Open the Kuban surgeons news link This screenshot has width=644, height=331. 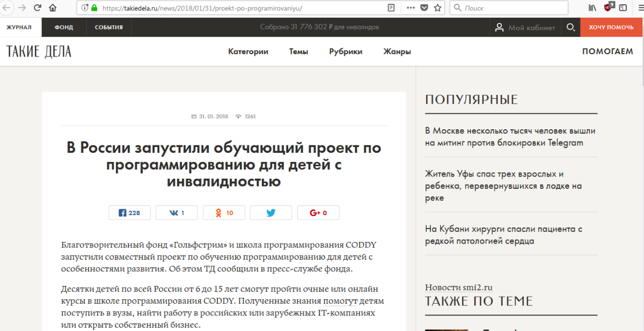(x=503, y=235)
